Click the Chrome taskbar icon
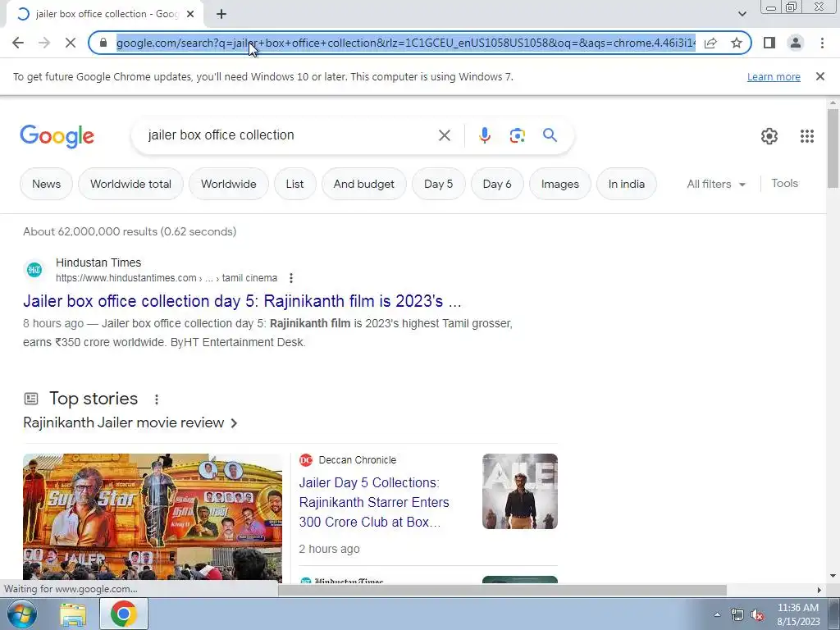Viewport: 840px width, 630px height. [124, 614]
